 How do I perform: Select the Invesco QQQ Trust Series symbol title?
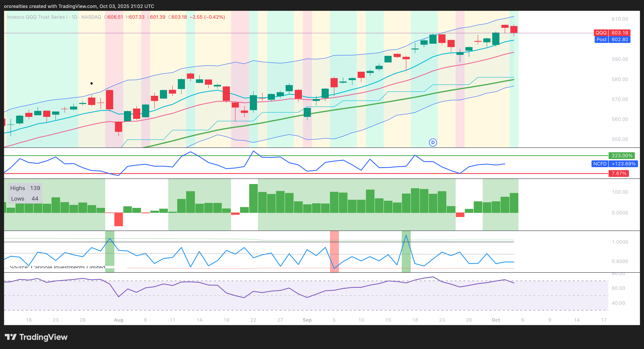(38, 17)
